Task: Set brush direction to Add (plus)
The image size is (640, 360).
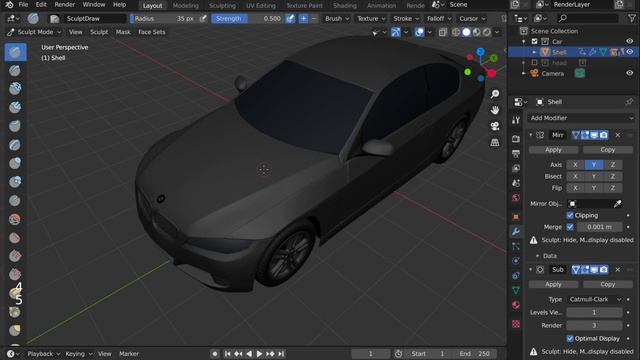Action: (x=303, y=18)
